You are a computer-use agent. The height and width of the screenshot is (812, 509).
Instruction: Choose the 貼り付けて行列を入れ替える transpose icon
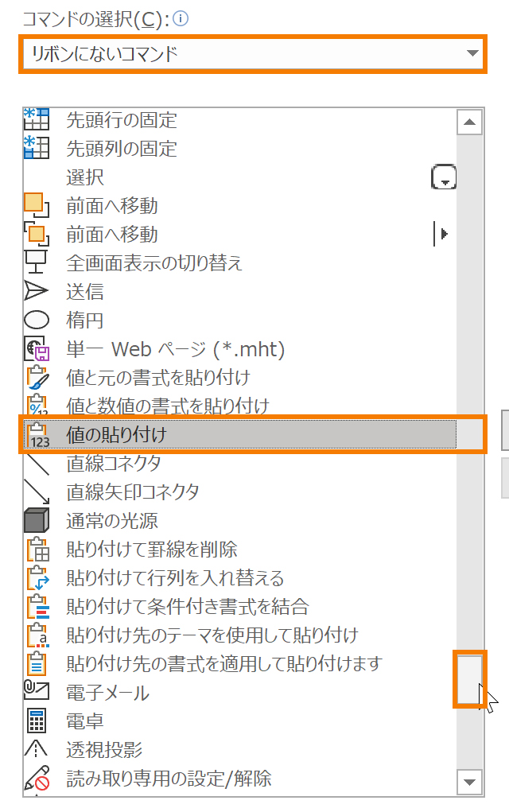(38, 578)
